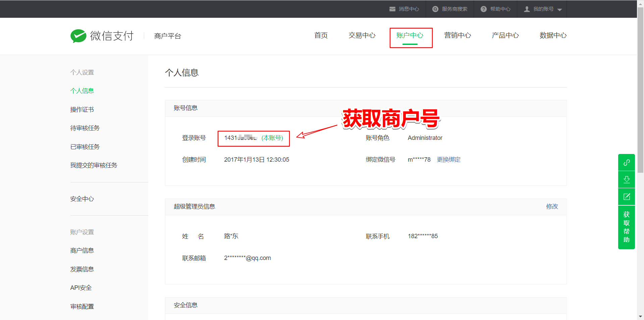Open 交易中心 tab
The width and height of the screenshot is (644, 320).
[362, 35]
